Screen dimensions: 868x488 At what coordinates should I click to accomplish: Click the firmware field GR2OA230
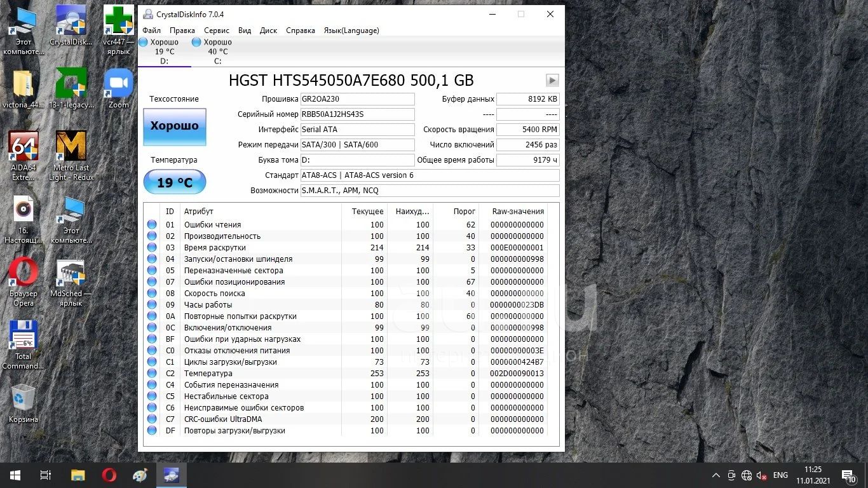[x=357, y=99]
